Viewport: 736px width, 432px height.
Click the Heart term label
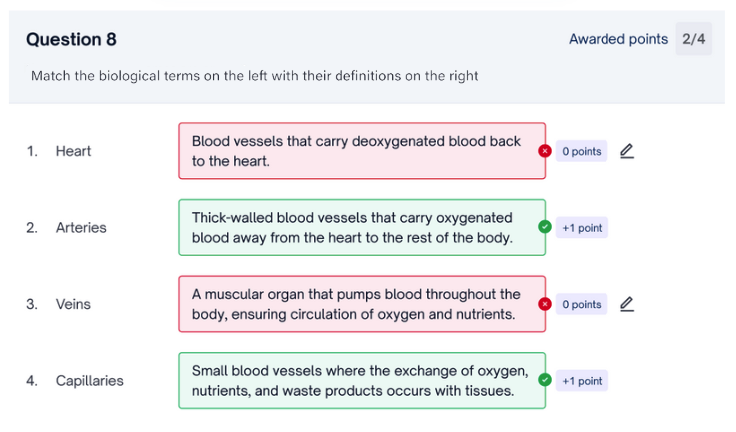point(73,151)
